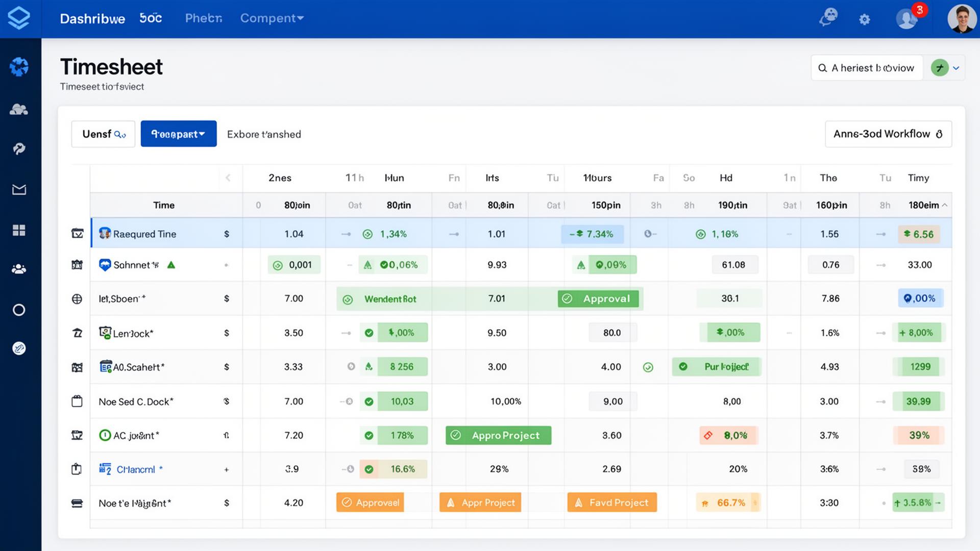Click the globe row icon beside Iet,Sboen

(x=77, y=299)
